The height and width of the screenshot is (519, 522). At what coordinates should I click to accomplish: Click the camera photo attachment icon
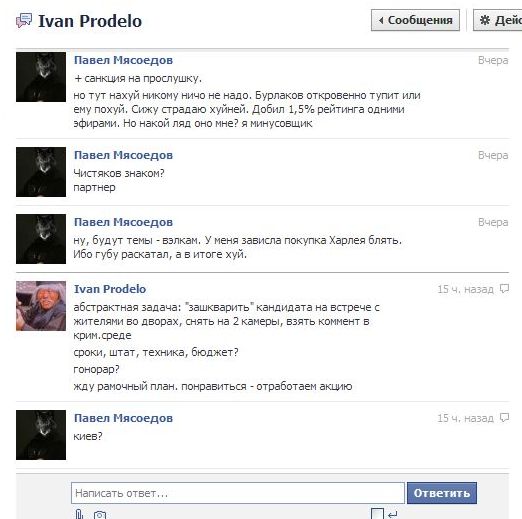point(100,515)
